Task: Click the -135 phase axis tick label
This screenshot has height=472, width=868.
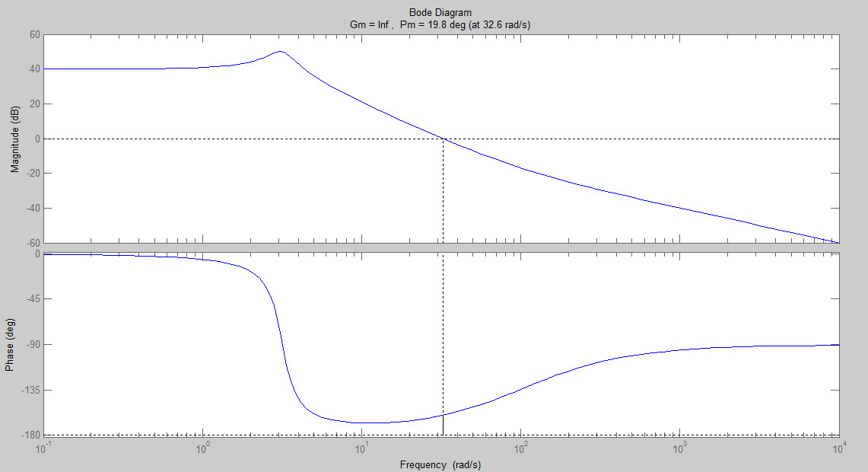Action: (31, 390)
